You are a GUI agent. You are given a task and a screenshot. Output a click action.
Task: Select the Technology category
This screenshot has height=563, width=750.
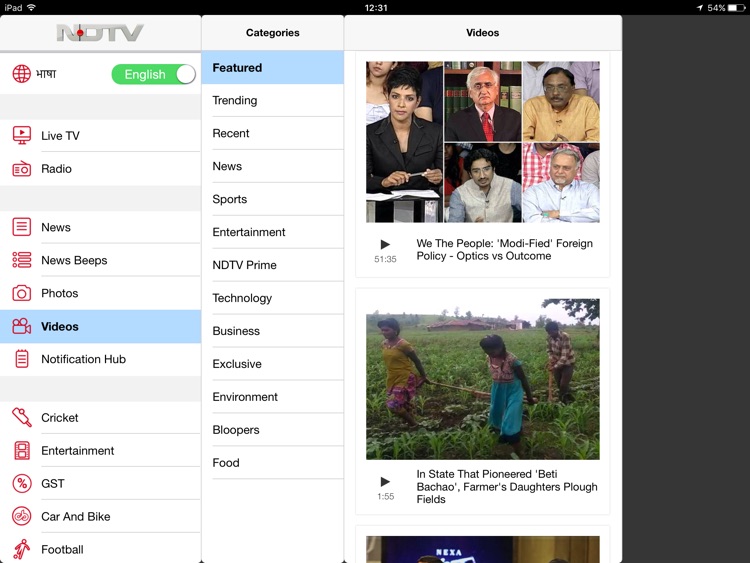[x=273, y=298]
